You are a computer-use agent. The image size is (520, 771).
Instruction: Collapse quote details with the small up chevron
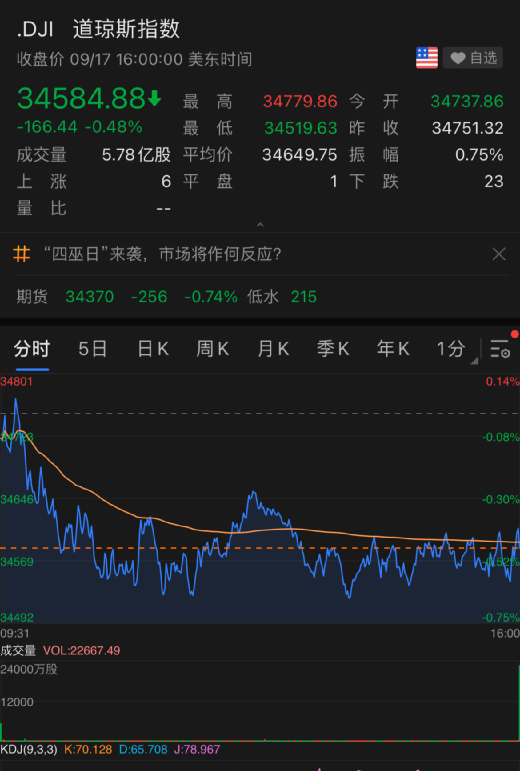coord(260,224)
